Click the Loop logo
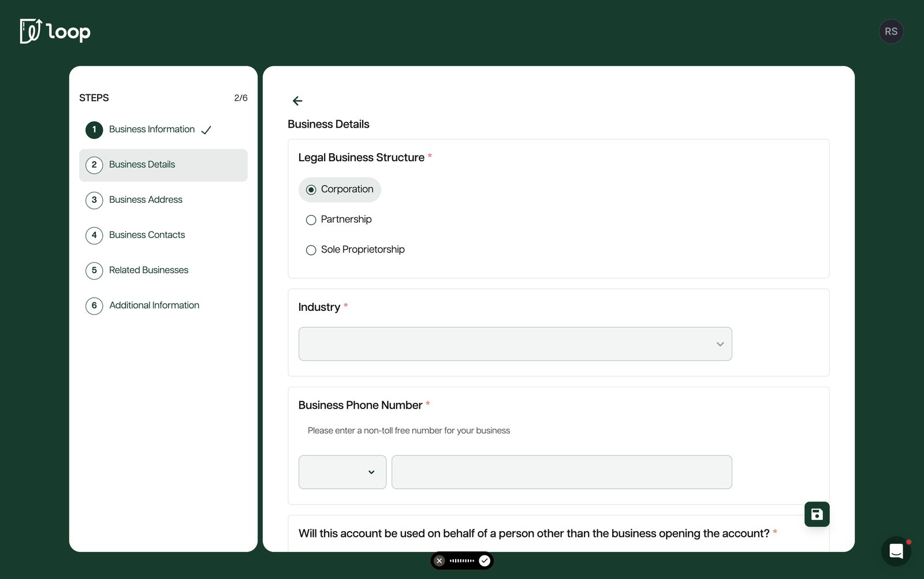924x579 pixels. [55, 31]
